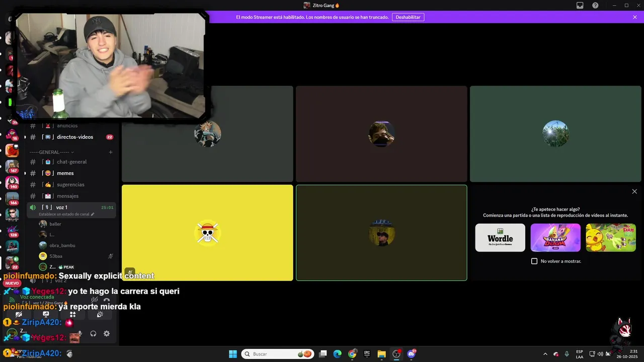Click the sky-and-grass avatar voice tile
Viewport: 644px width, 362px height.
[x=555, y=134]
